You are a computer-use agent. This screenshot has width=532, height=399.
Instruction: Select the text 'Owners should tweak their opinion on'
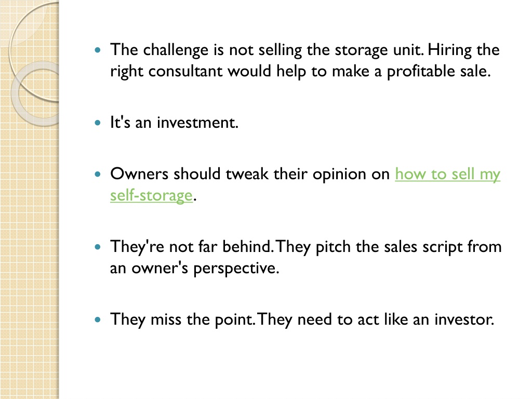tap(250, 174)
